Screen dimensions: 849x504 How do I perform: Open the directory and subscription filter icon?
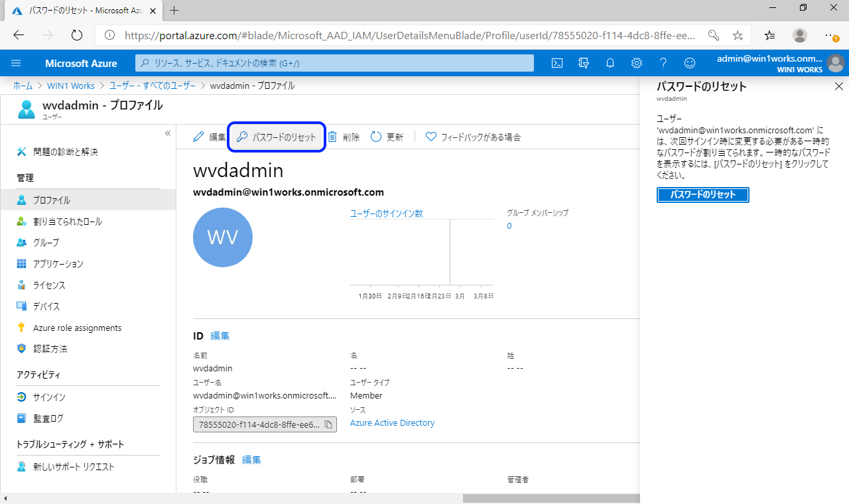click(584, 63)
